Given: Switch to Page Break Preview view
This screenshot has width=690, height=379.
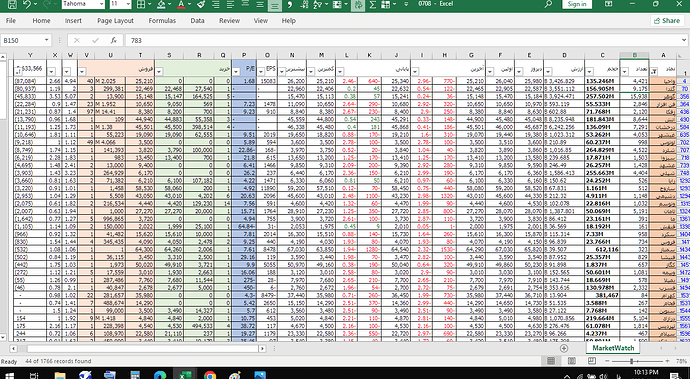Looking at the screenshot, I should pos(591,361).
